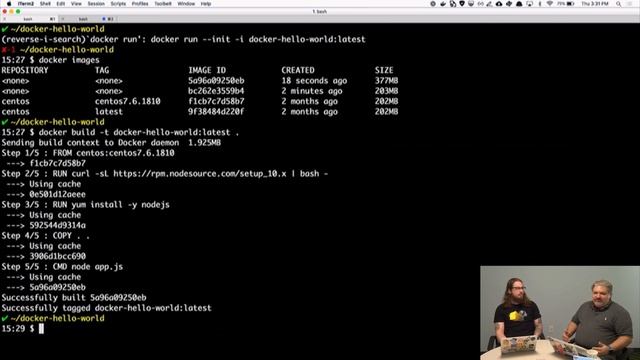Click the Bluetooth status icon
The image size is (640, 360).
540,4
